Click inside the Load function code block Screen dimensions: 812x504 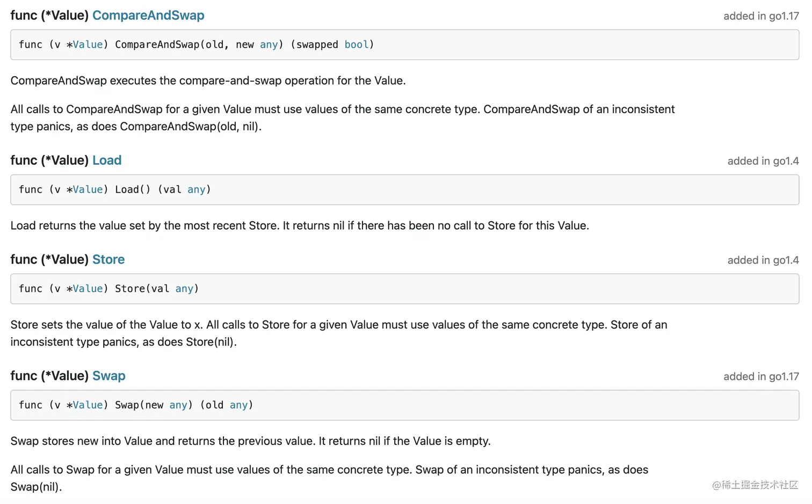(483, 189)
